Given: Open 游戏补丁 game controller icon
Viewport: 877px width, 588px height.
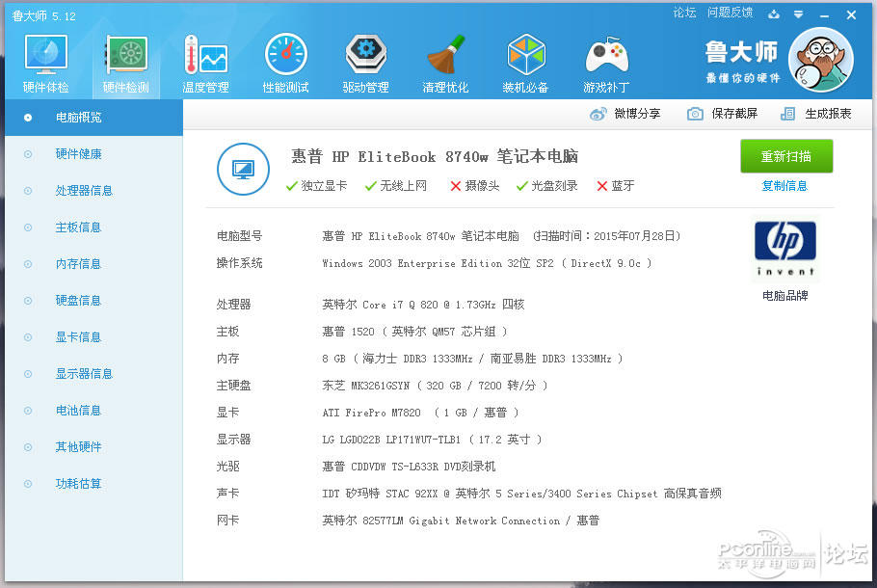Looking at the screenshot, I should tap(606, 63).
